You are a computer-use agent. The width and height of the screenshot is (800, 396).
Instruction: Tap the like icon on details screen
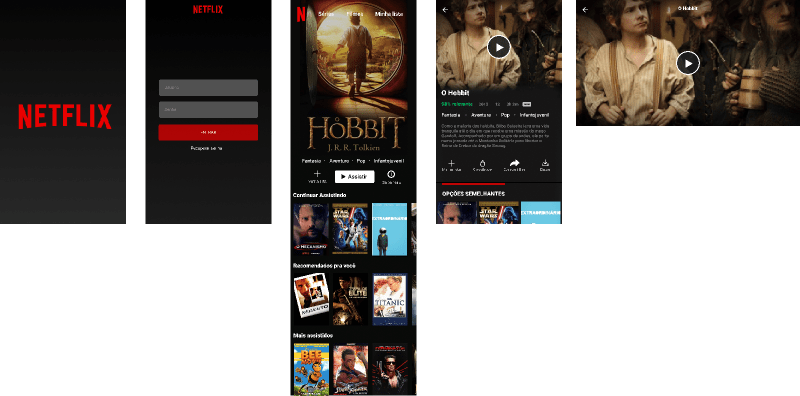pos(482,163)
